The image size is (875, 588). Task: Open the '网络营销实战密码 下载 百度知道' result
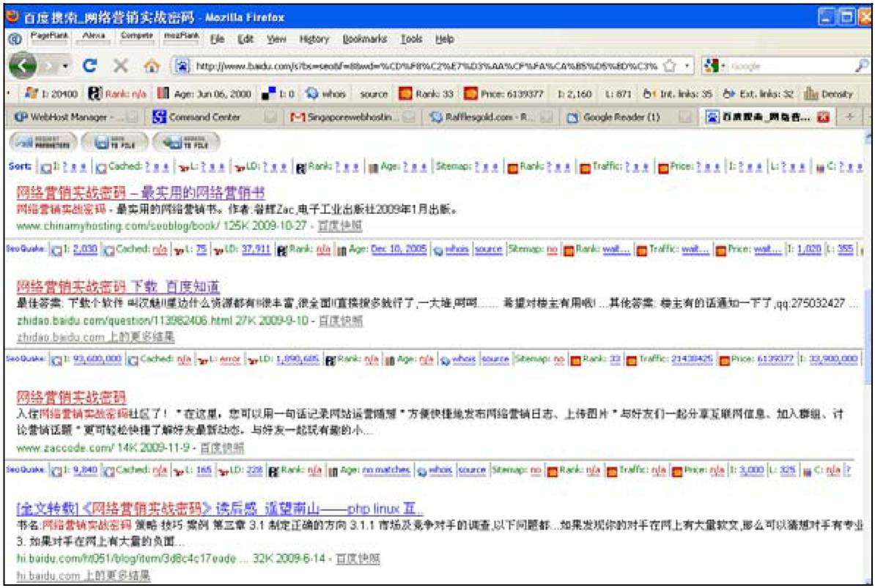click(118, 287)
